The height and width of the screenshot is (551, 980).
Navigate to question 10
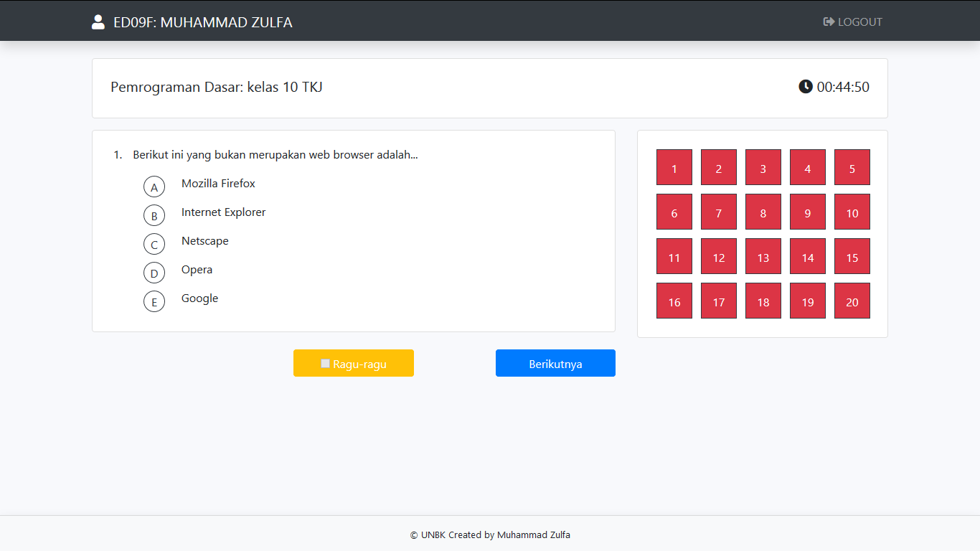click(x=852, y=212)
